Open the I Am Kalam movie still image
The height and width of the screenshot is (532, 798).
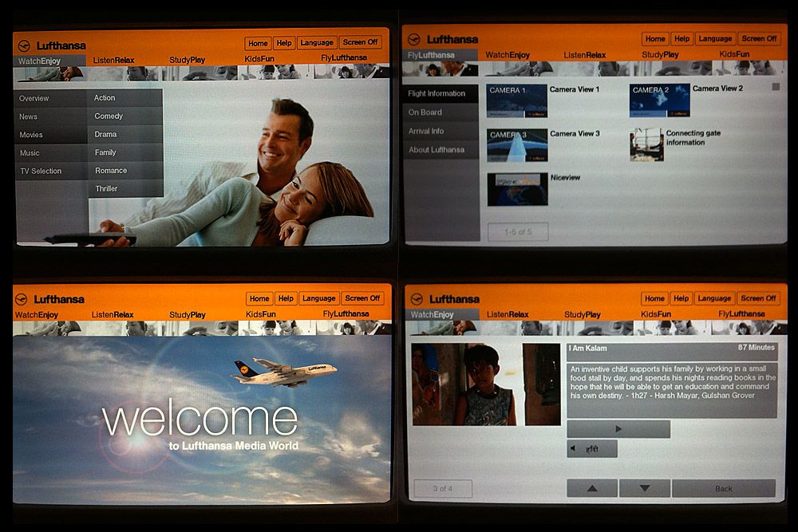485,384
